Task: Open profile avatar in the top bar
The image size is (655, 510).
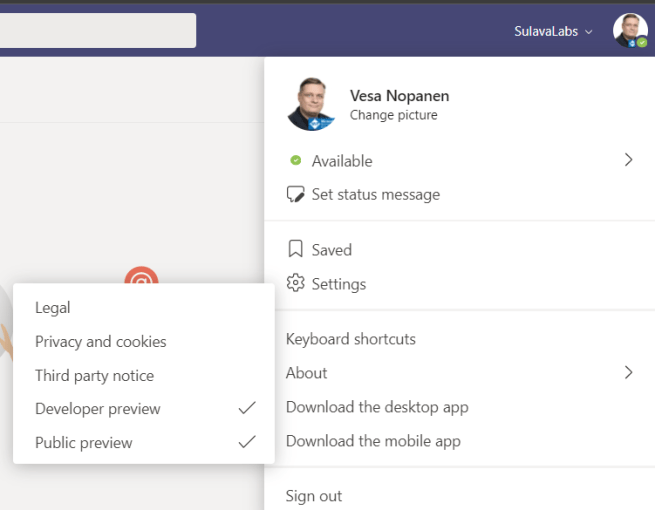Action: tap(630, 30)
